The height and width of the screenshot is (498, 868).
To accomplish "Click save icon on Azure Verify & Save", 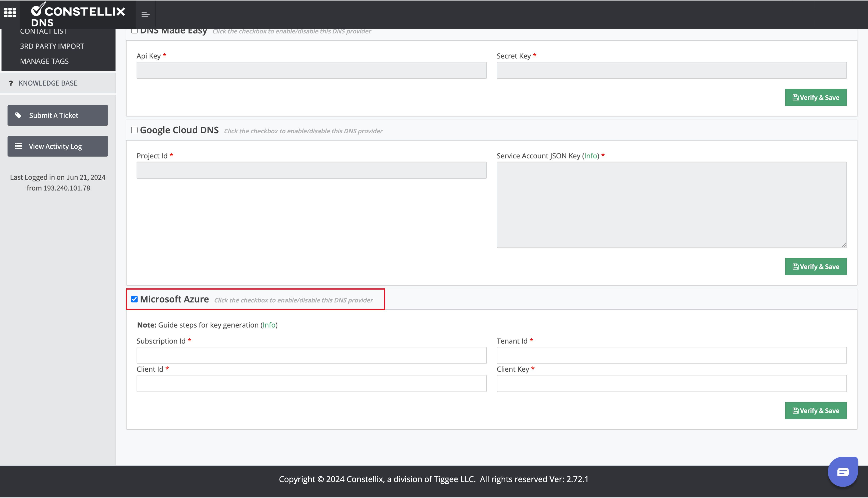I will [796, 410].
